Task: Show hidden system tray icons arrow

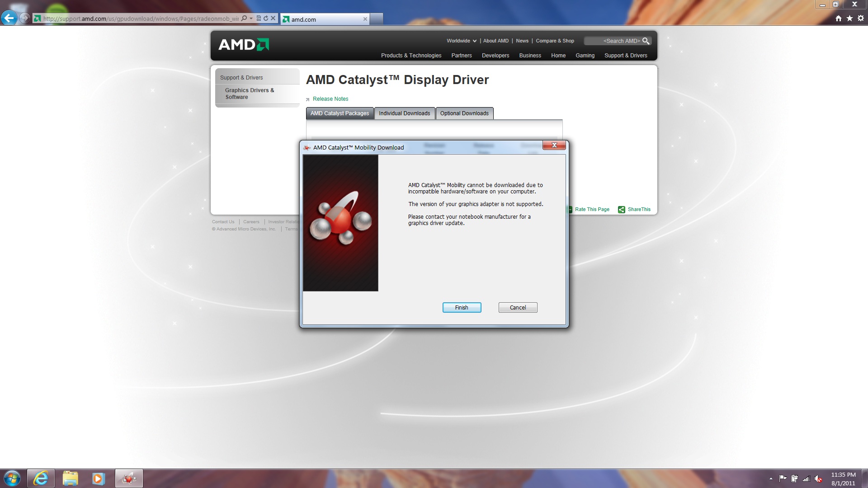Action: click(771, 479)
